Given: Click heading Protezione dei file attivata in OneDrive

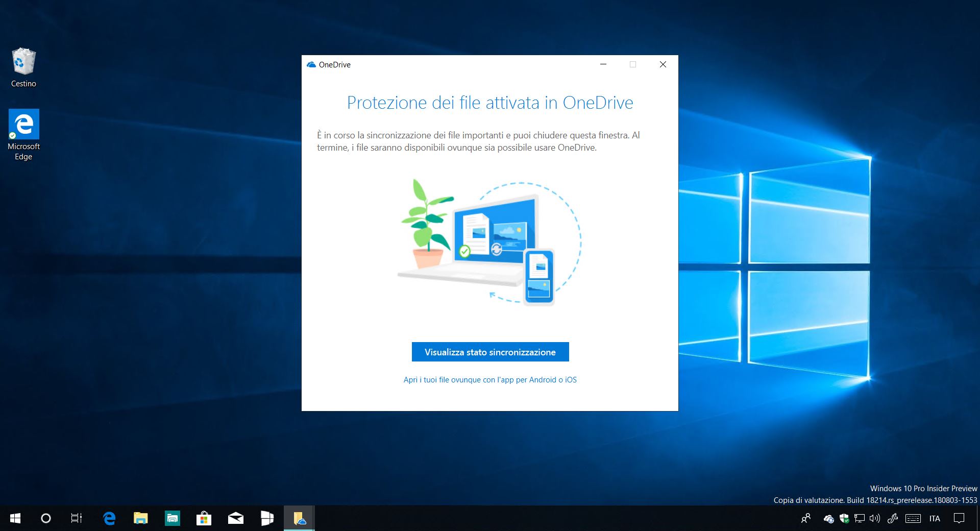Looking at the screenshot, I should (490, 103).
